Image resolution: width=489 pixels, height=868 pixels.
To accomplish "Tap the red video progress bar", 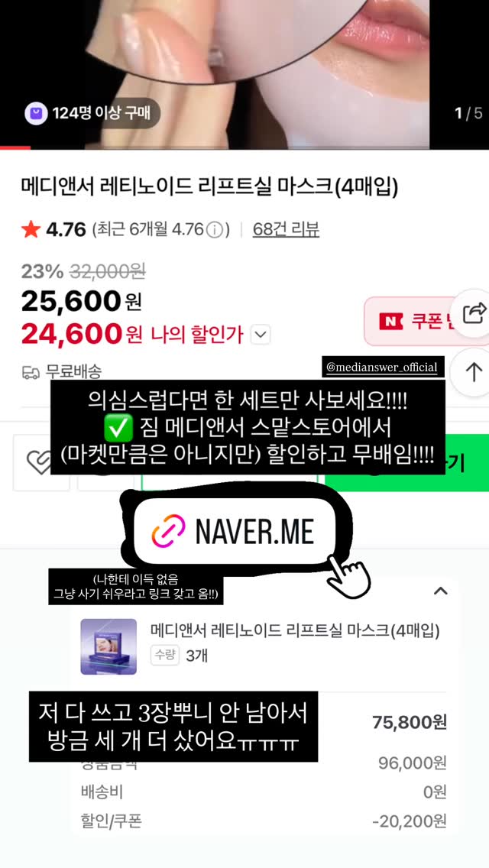I will [15, 147].
